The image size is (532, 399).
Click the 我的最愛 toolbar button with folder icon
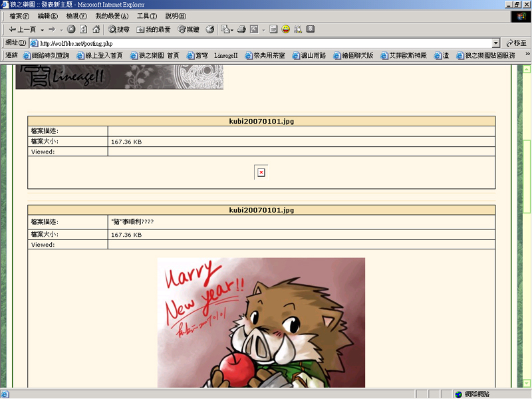(154, 29)
